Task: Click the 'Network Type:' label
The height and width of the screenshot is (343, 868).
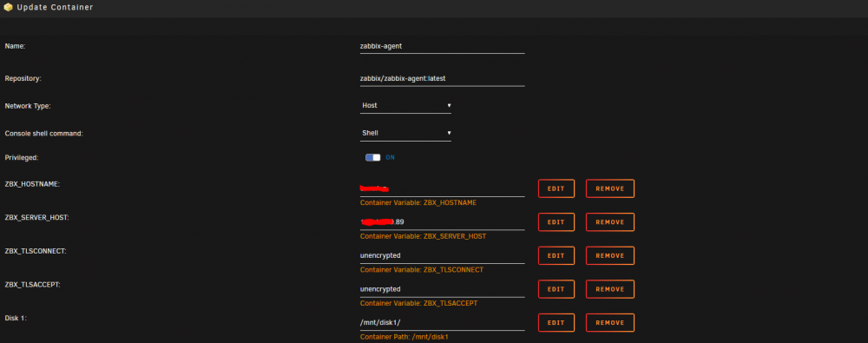Action: [28, 105]
